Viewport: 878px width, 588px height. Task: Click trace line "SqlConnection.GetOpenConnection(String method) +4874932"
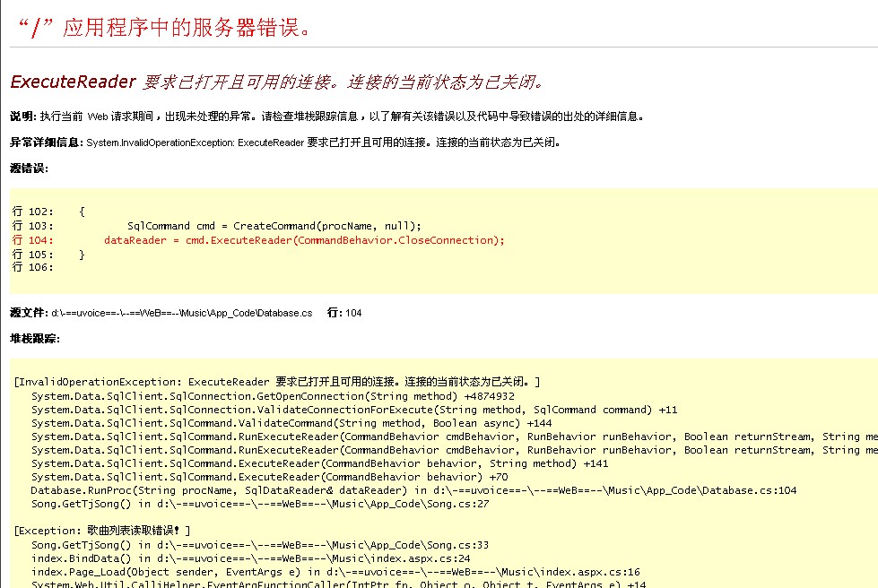pos(273,396)
